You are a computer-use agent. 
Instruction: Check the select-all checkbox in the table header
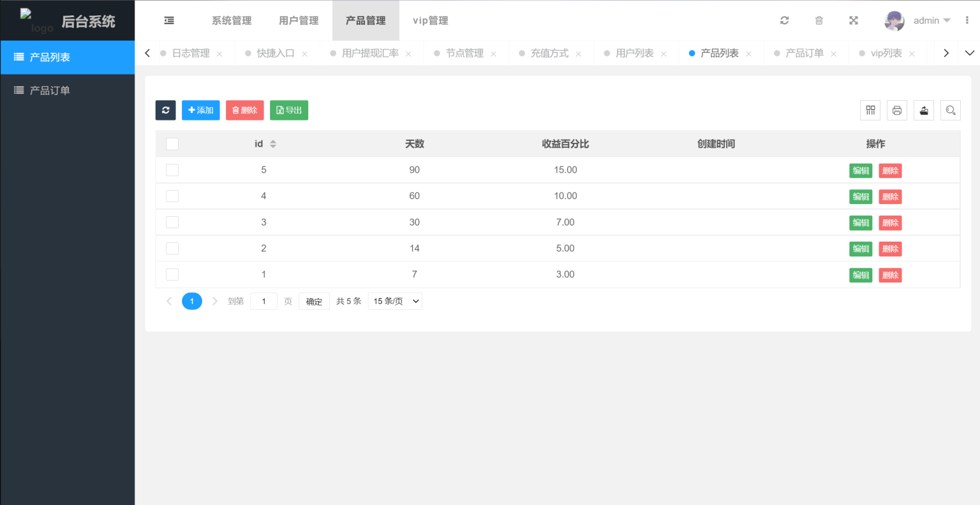coord(172,143)
